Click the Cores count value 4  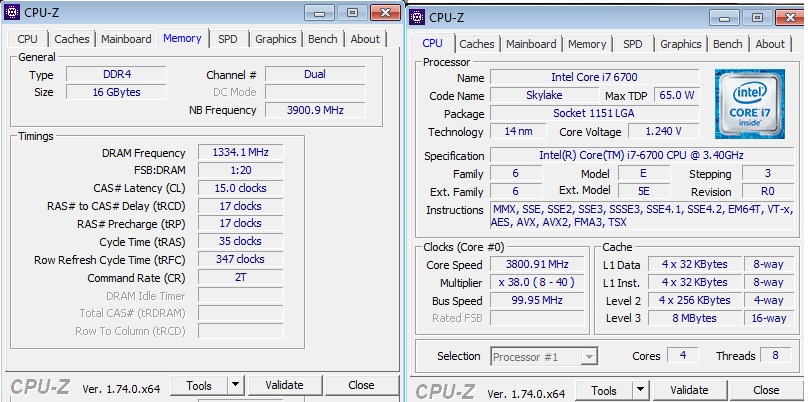683,356
